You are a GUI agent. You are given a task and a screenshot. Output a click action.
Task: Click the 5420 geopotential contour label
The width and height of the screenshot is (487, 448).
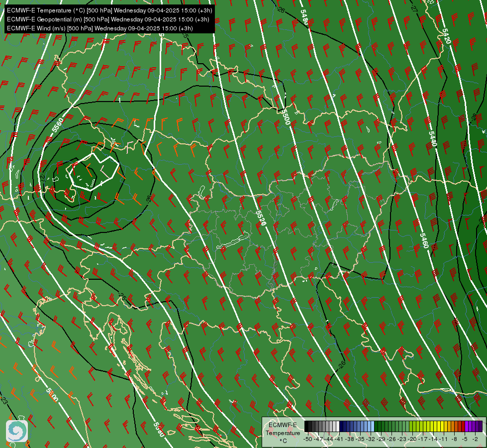point(447,36)
